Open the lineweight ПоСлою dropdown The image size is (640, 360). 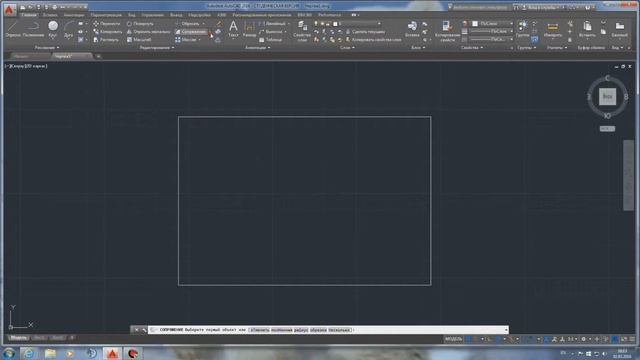click(491, 31)
